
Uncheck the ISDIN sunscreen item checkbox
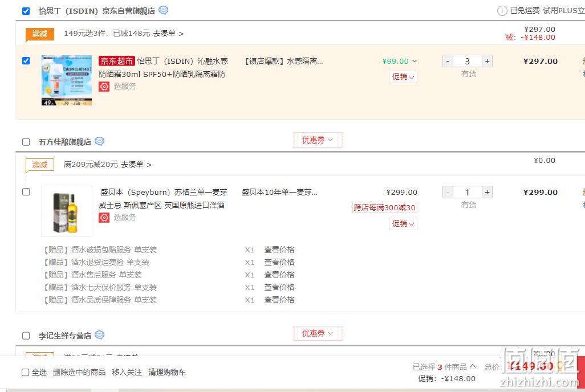[x=26, y=60]
